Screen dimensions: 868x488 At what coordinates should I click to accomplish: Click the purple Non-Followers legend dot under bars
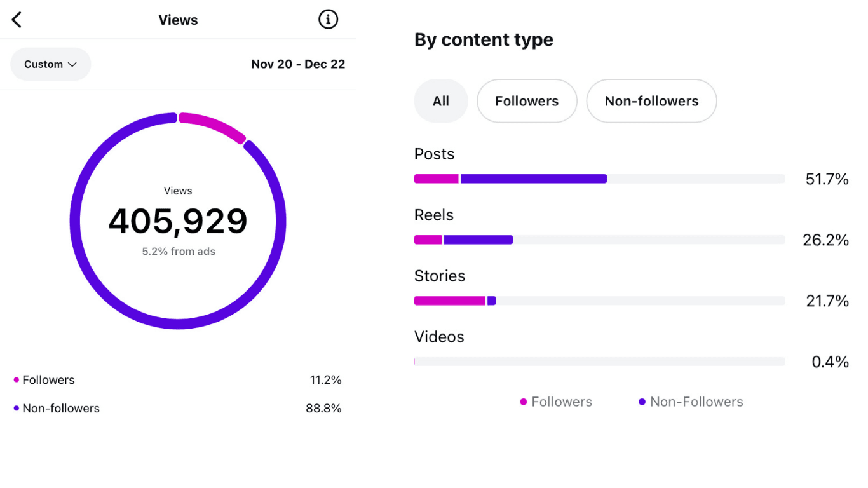tap(642, 402)
